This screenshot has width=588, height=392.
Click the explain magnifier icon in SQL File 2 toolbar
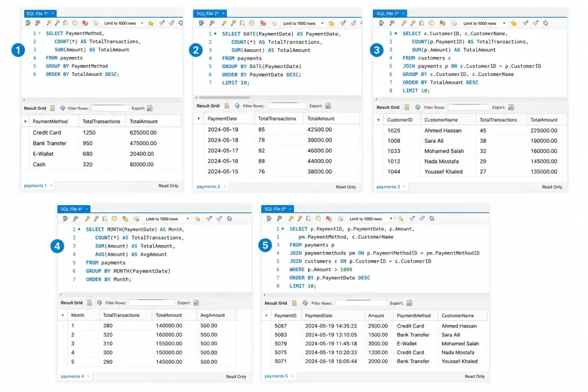pos(242,24)
